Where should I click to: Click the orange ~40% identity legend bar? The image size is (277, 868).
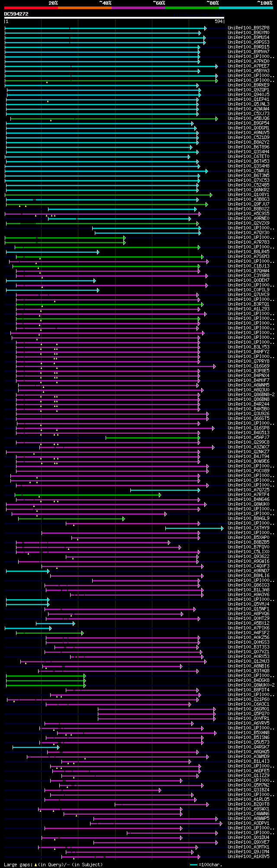pyautogui.click(x=85, y=8)
